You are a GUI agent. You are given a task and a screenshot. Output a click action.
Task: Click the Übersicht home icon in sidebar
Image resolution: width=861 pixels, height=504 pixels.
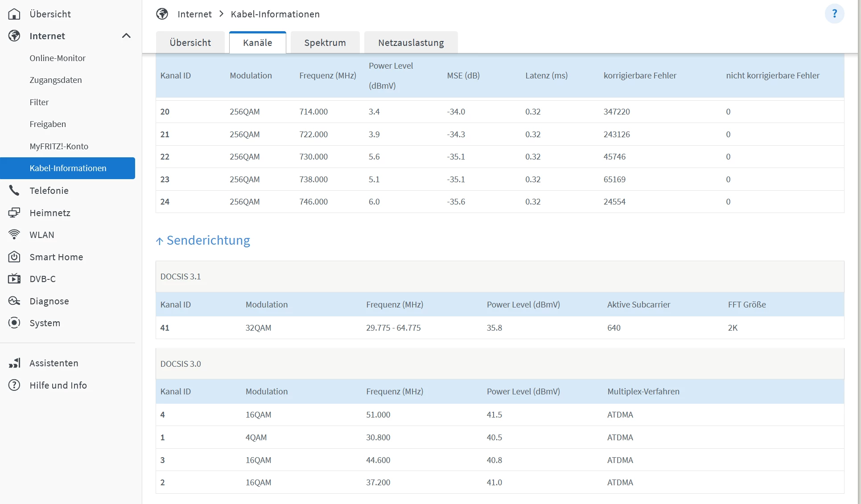coord(14,14)
